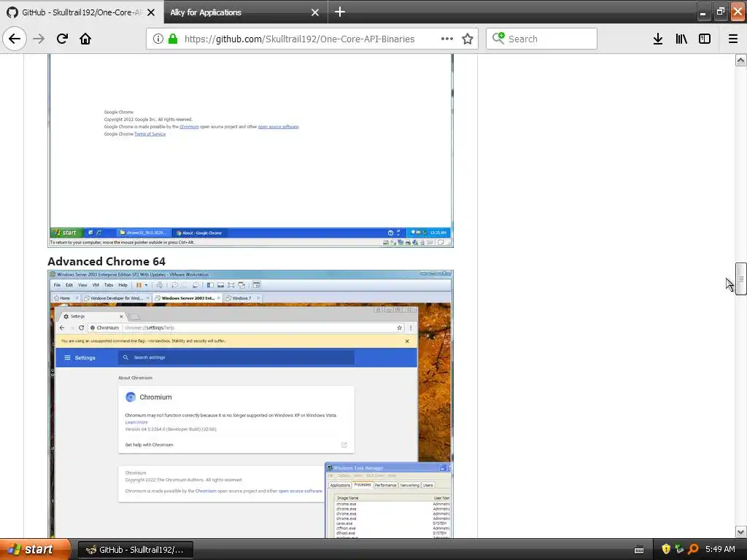
Task: Open the browser home page
Action: 85,39
